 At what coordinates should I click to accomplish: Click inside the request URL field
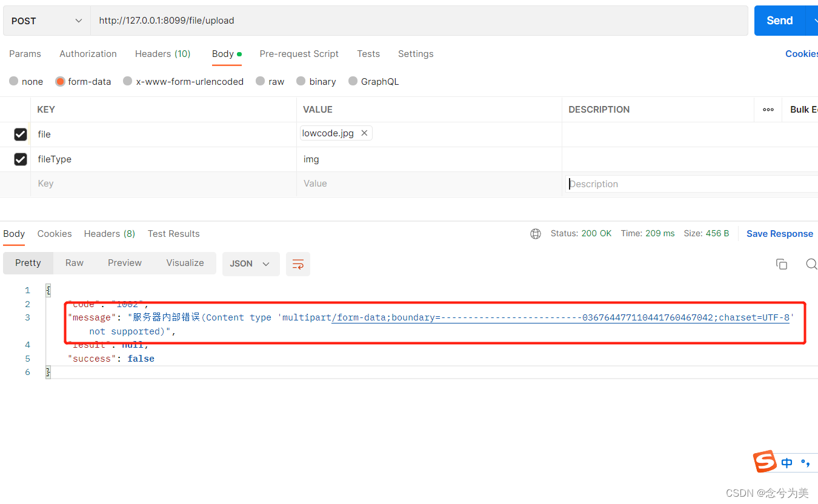pos(242,20)
